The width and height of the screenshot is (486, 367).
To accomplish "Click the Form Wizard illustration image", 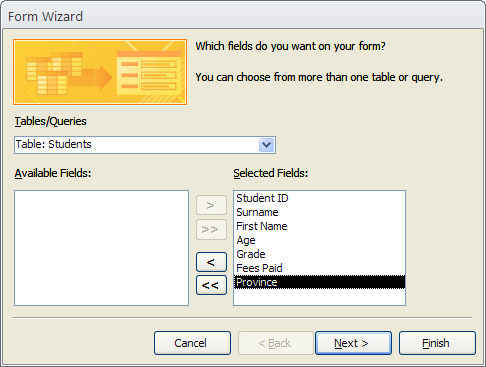I will point(100,72).
